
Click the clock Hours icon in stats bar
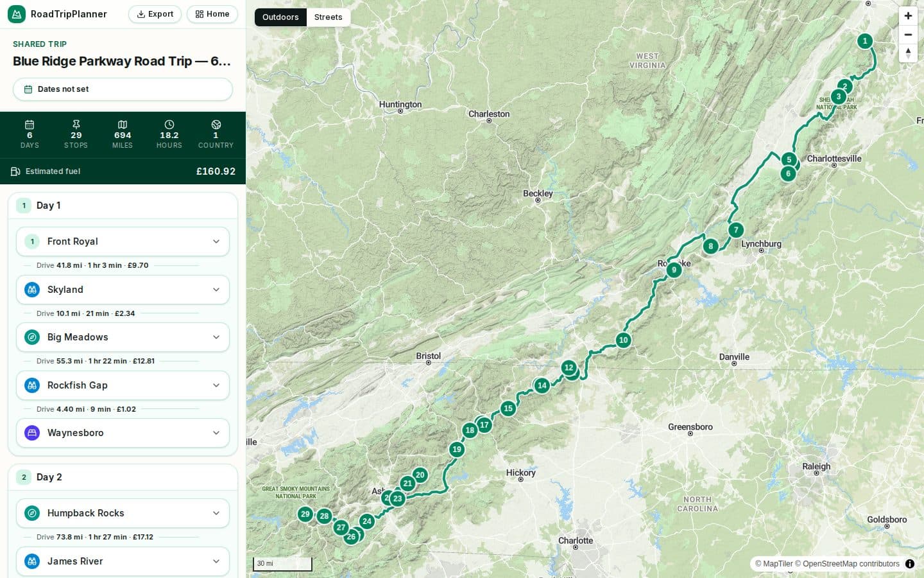(x=169, y=125)
